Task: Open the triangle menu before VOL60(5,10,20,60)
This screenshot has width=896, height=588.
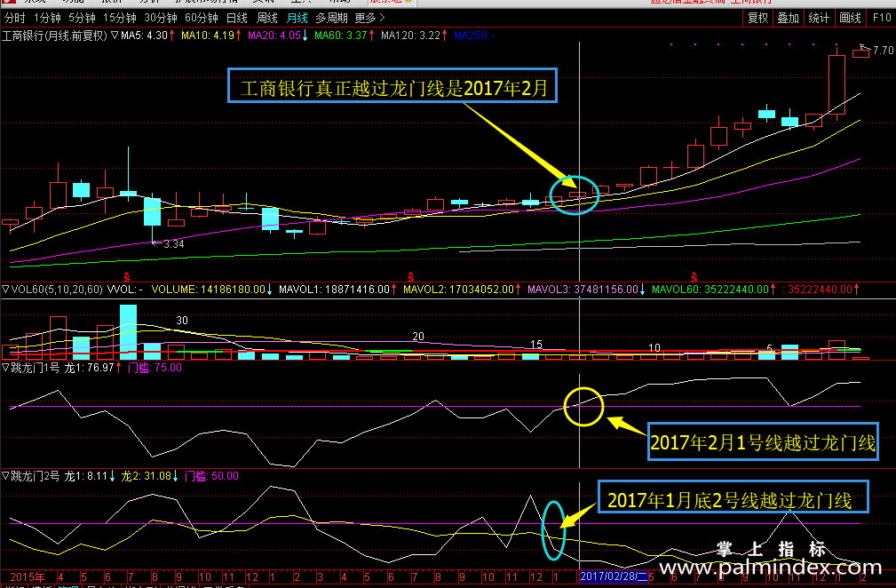Action: tap(5, 290)
